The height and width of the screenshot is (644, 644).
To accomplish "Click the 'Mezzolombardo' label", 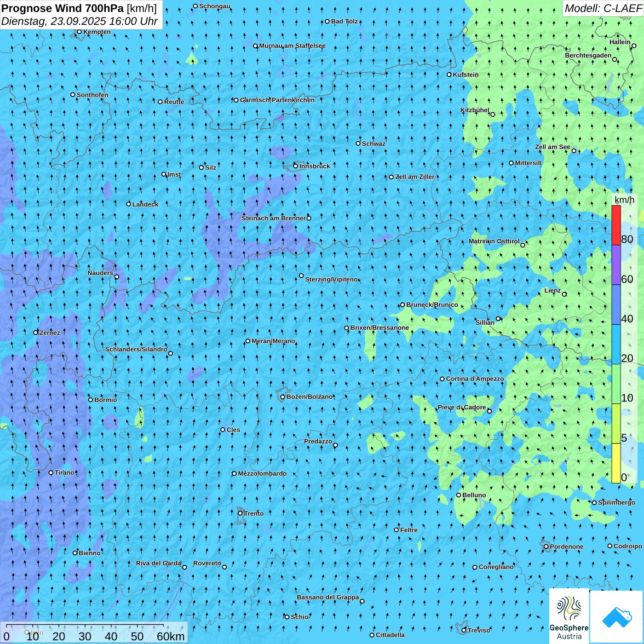I will tap(262, 473).
